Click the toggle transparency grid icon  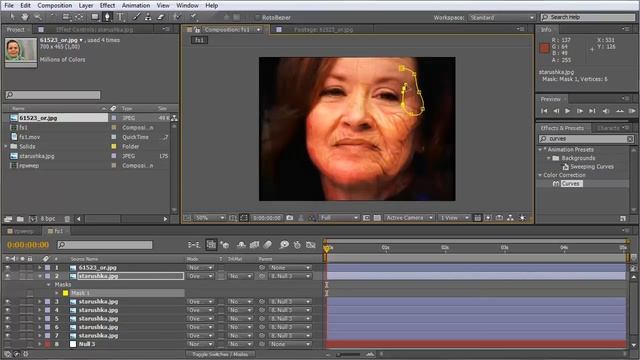(377, 218)
